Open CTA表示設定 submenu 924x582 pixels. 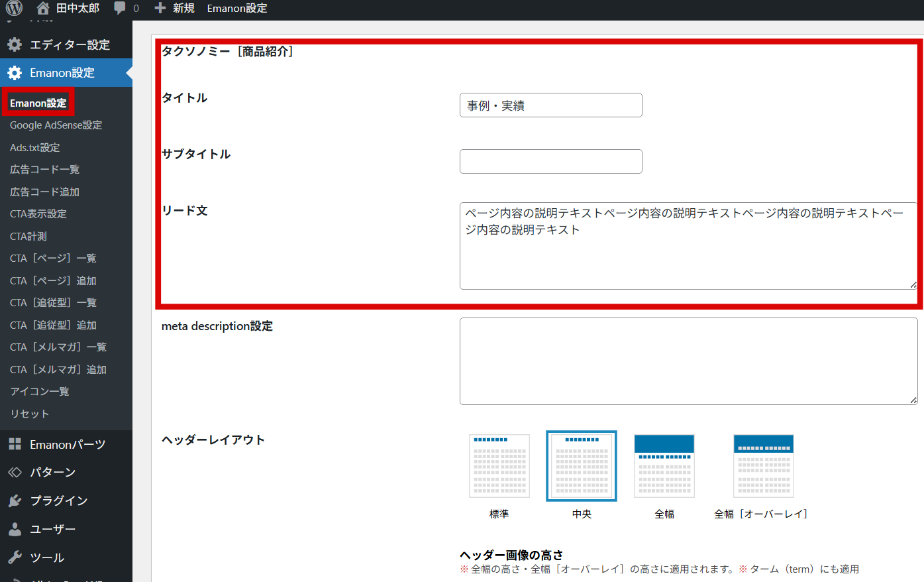[x=38, y=214]
